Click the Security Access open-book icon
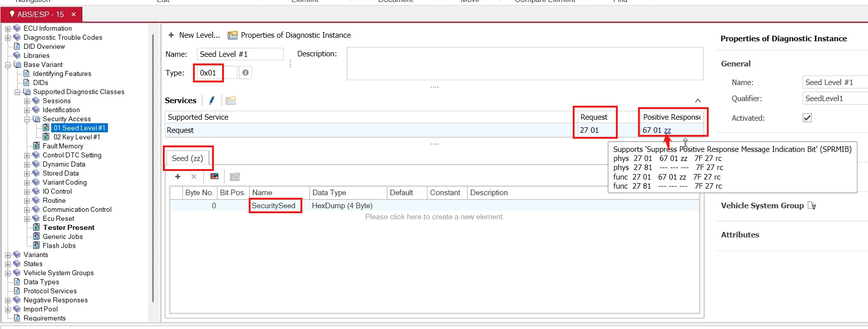 point(36,119)
